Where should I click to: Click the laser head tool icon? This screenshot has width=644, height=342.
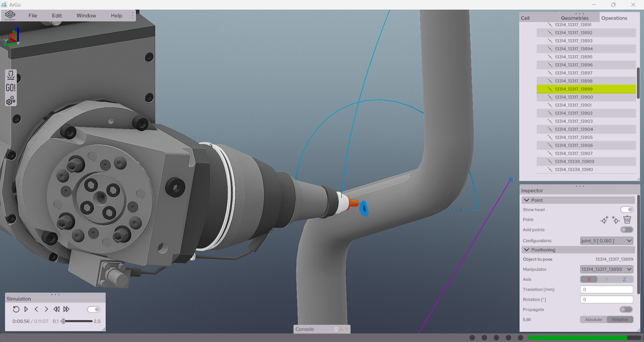click(x=11, y=75)
